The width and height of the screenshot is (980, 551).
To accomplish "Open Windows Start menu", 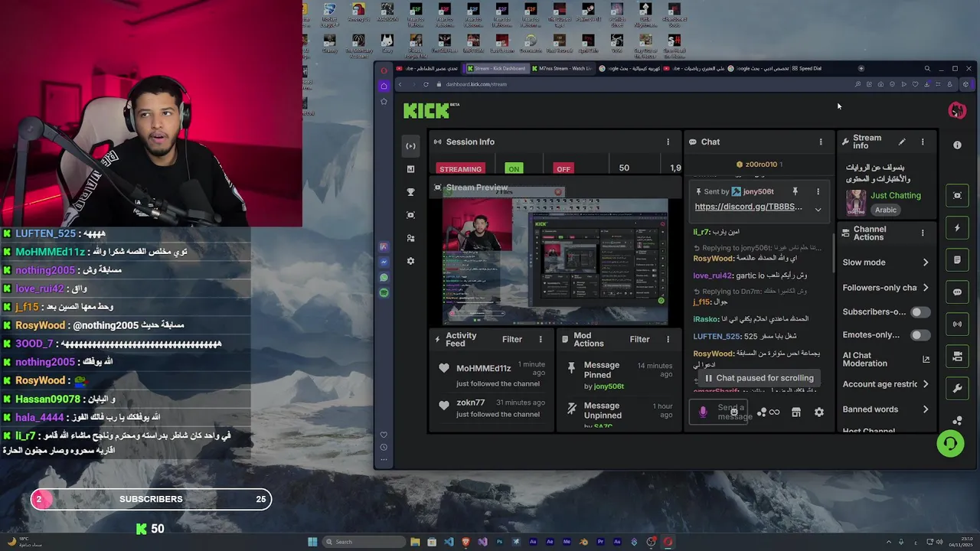I will click(312, 542).
